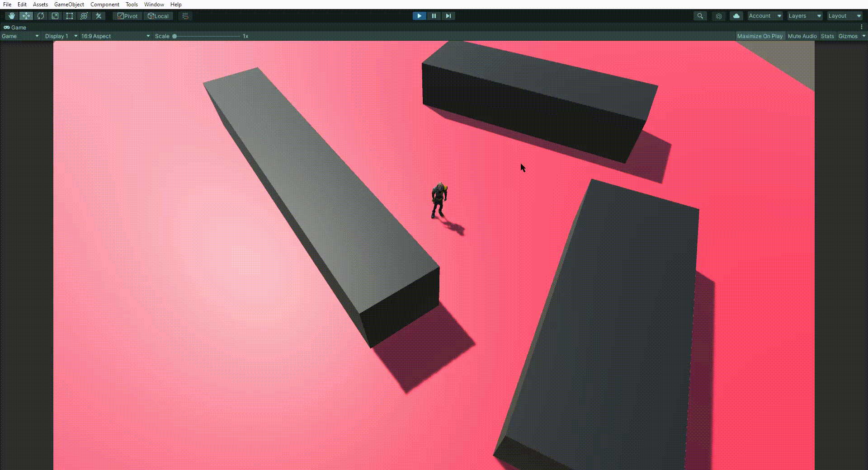Toggle the Stats overlay
This screenshot has height=470, width=868.
[x=827, y=36]
